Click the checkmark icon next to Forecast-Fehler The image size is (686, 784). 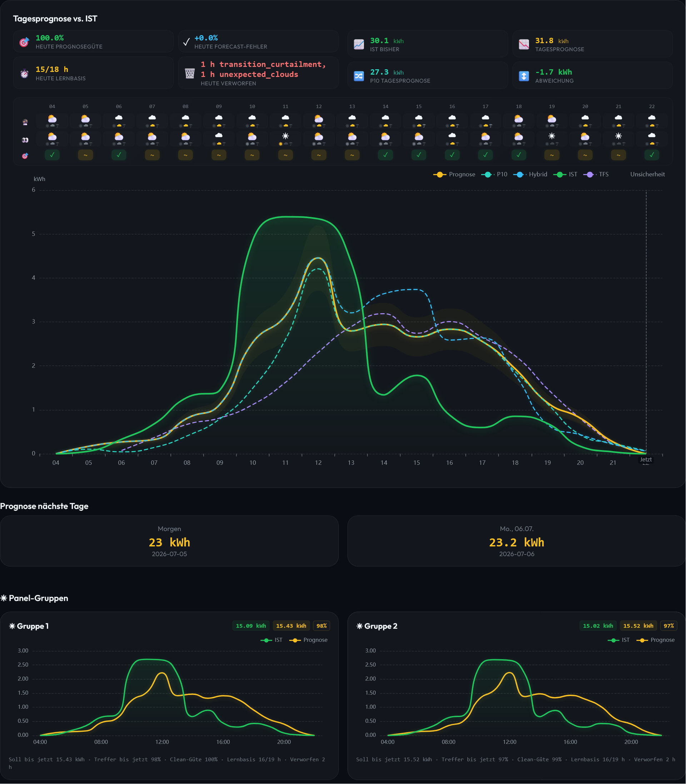click(x=187, y=42)
